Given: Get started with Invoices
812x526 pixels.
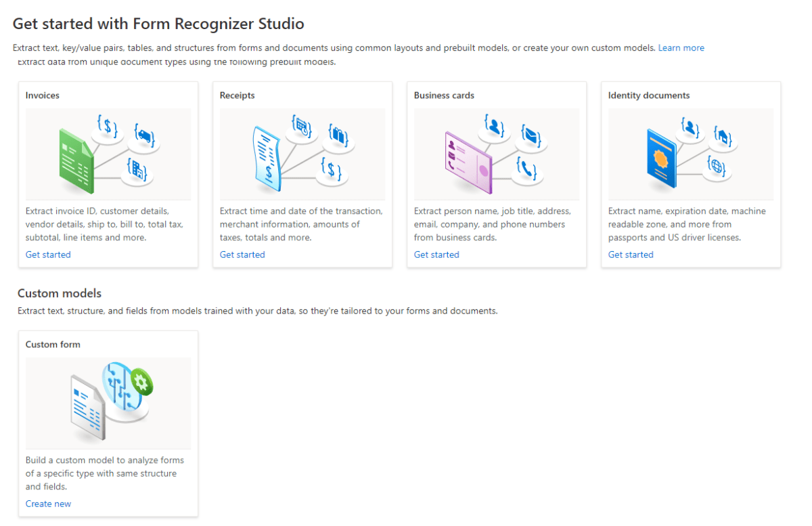Looking at the screenshot, I should 48,254.
